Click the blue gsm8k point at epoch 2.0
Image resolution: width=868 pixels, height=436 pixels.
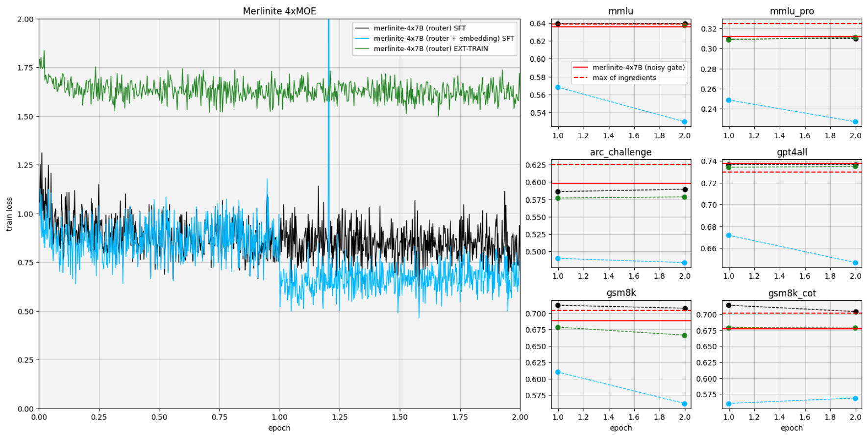[x=685, y=404]
